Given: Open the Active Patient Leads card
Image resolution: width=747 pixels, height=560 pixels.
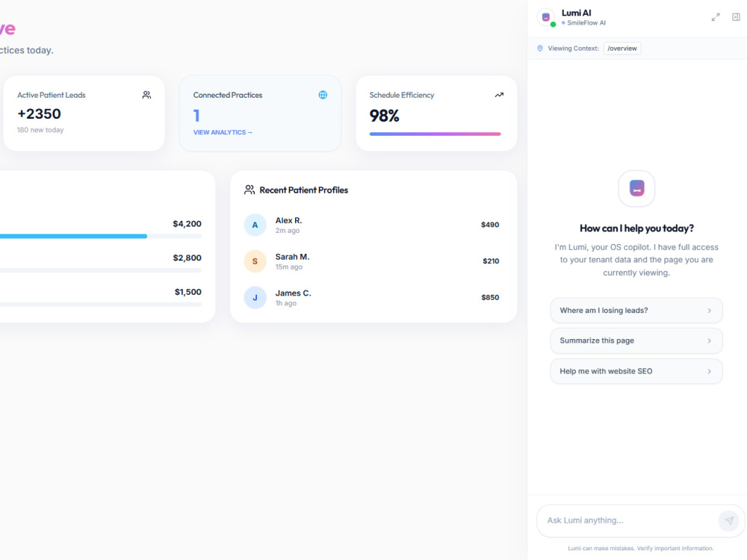Looking at the screenshot, I should pos(84,113).
